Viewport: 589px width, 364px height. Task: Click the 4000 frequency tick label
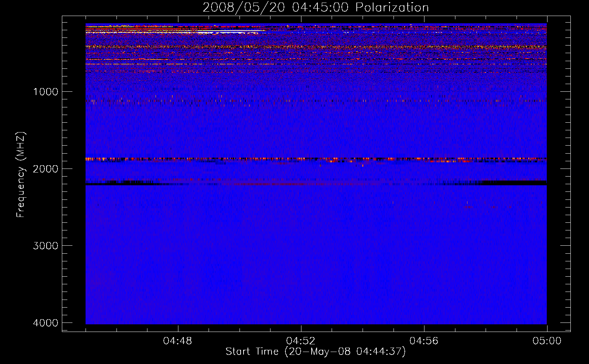tap(46, 323)
